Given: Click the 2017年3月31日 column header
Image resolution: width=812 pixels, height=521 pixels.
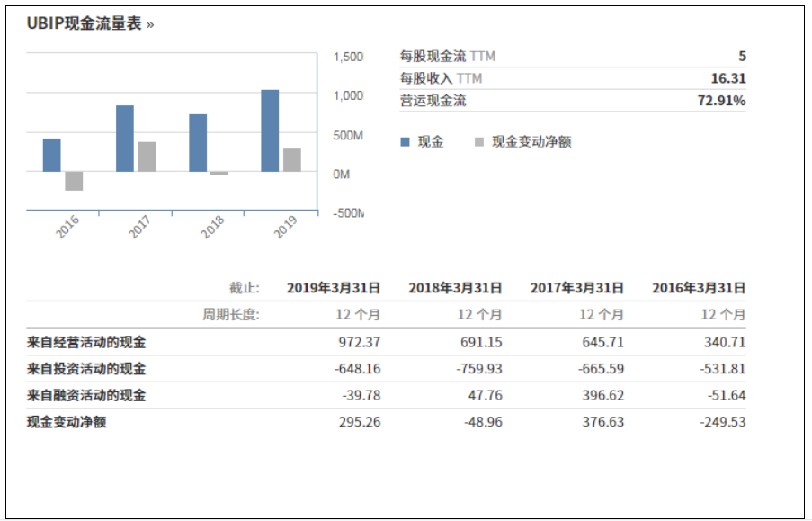Looking at the screenshot, I should 577,288.
